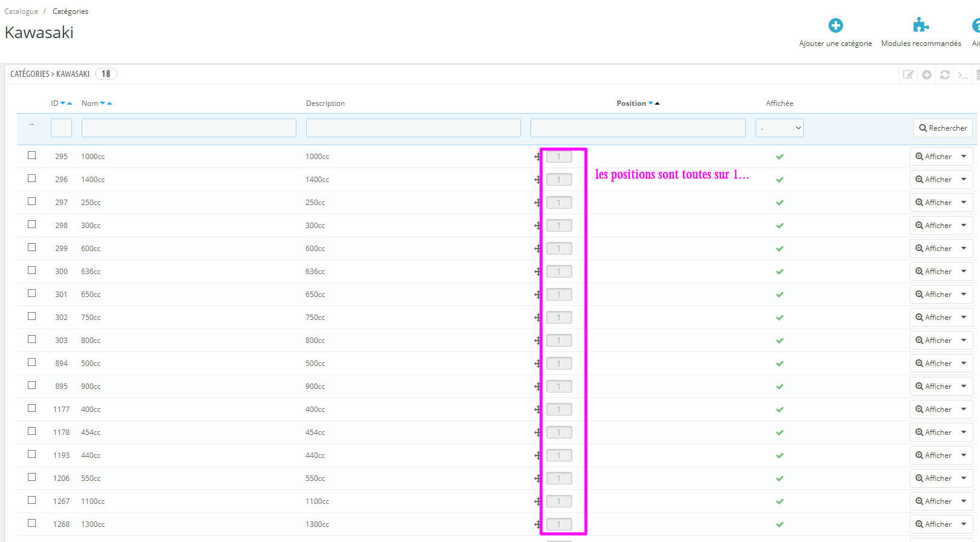Sort Position column ascending arrow
The image size is (980, 542).
tap(658, 103)
